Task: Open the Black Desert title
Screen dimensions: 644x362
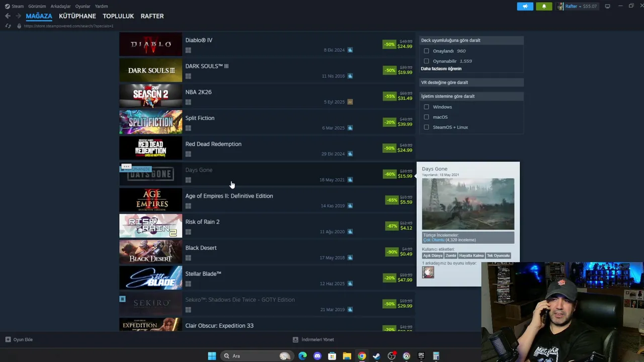Action: [x=201, y=248]
